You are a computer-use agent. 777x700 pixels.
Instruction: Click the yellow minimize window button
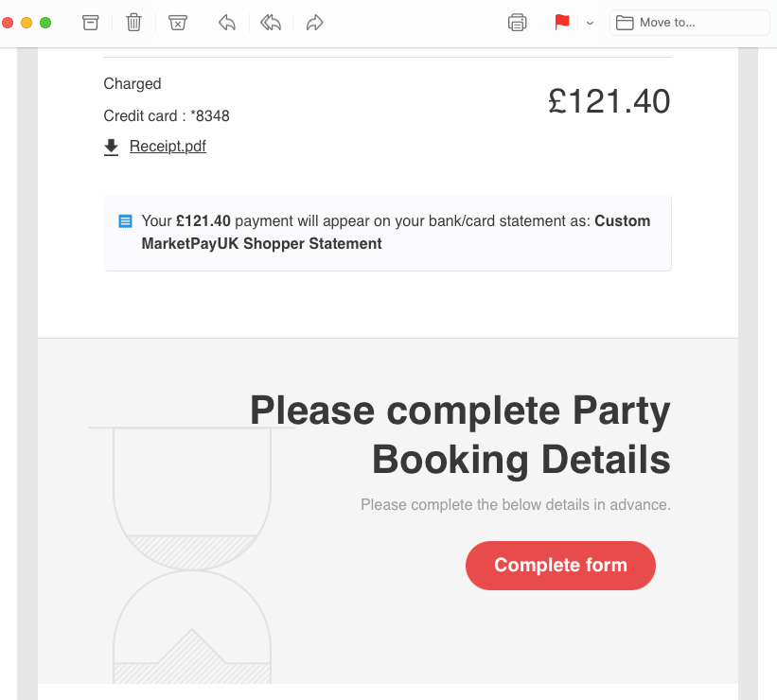click(x=26, y=23)
